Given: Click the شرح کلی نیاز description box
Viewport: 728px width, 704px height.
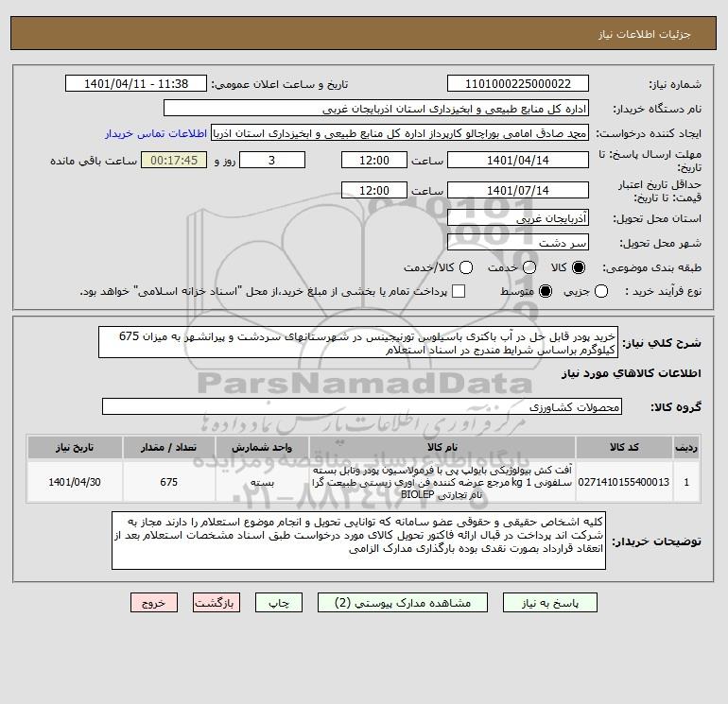Looking at the screenshot, I should (x=358, y=342).
